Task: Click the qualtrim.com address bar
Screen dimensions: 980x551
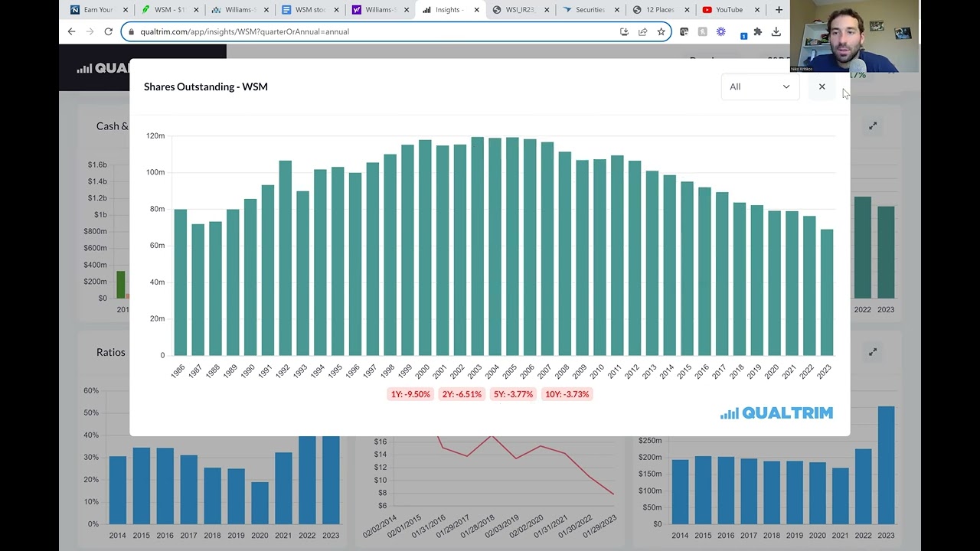Action: 396,31
